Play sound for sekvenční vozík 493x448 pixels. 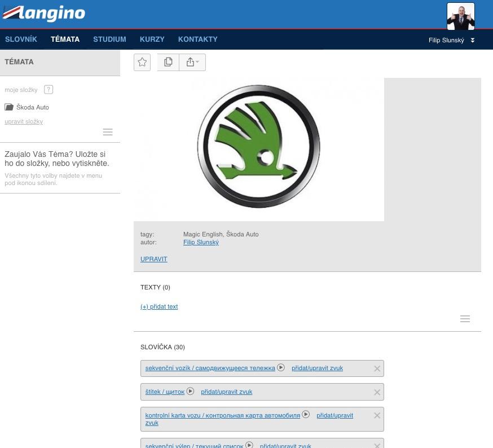tap(281, 367)
